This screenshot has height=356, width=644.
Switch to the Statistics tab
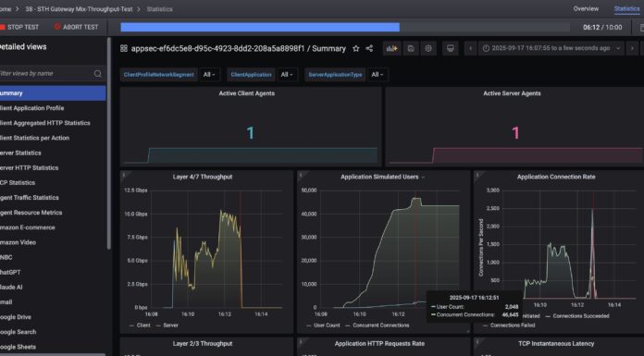click(626, 8)
